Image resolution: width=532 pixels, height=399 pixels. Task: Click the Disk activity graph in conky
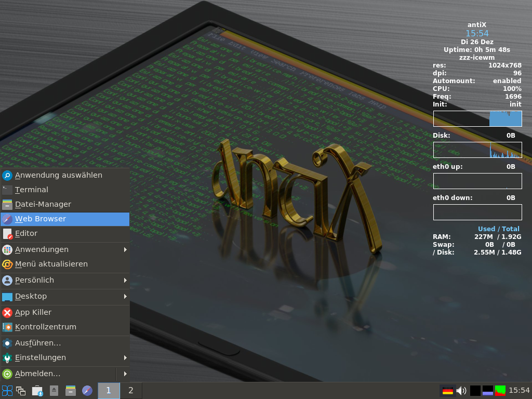[x=477, y=150]
